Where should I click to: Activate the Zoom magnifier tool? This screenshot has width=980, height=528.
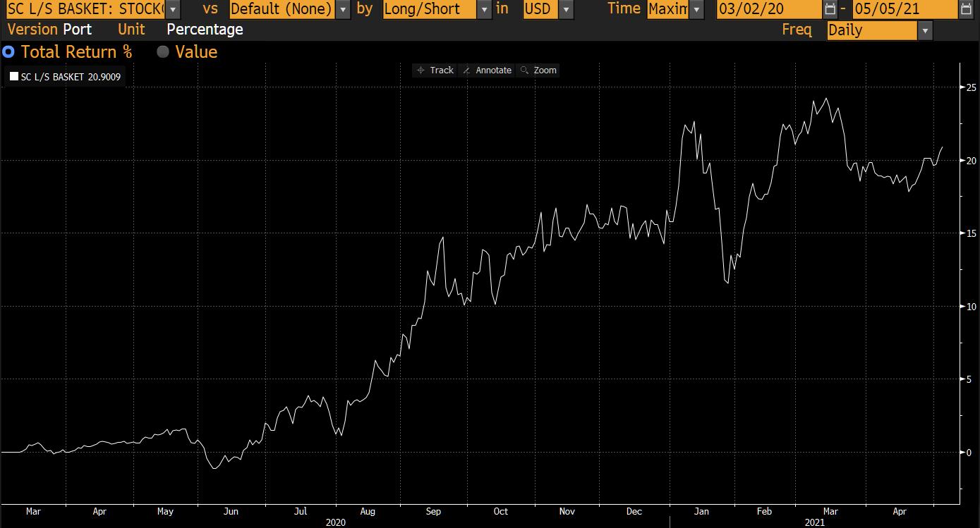(x=538, y=70)
